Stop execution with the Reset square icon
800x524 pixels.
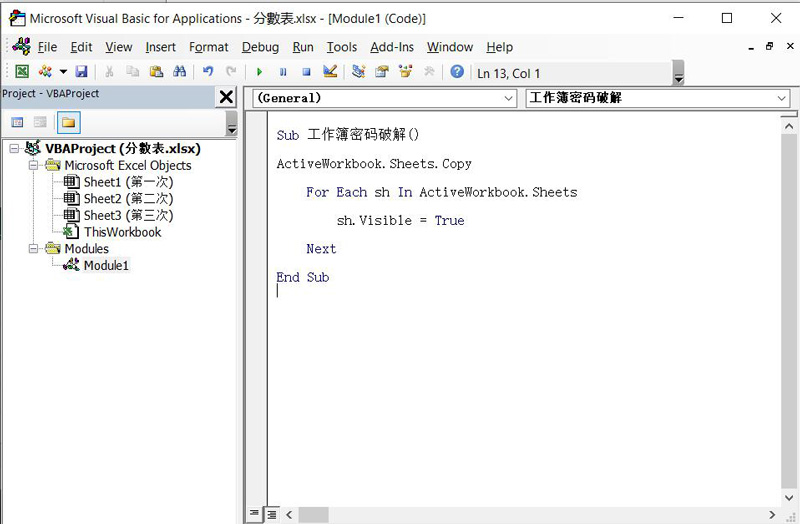click(306, 72)
